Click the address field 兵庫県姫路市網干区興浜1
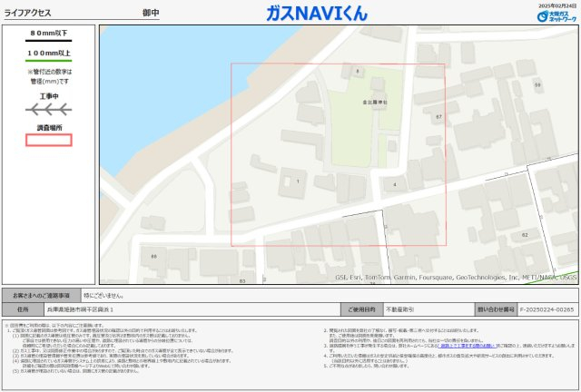581x392 pixels. coord(192,309)
